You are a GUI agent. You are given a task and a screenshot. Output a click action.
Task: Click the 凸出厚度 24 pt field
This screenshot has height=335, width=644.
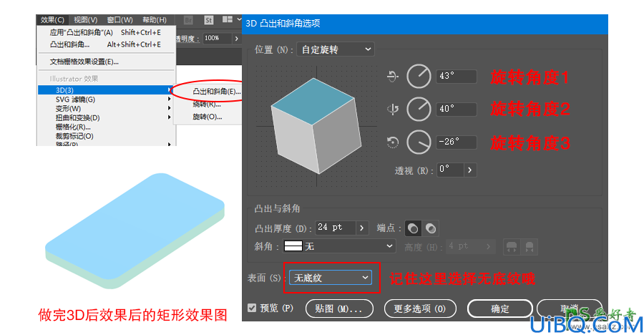pyautogui.click(x=336, y=228)
